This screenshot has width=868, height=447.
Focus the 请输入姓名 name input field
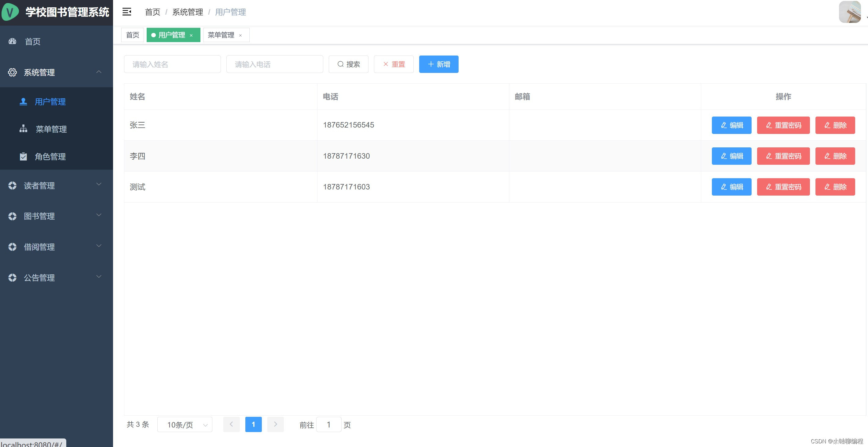[172, 64]
